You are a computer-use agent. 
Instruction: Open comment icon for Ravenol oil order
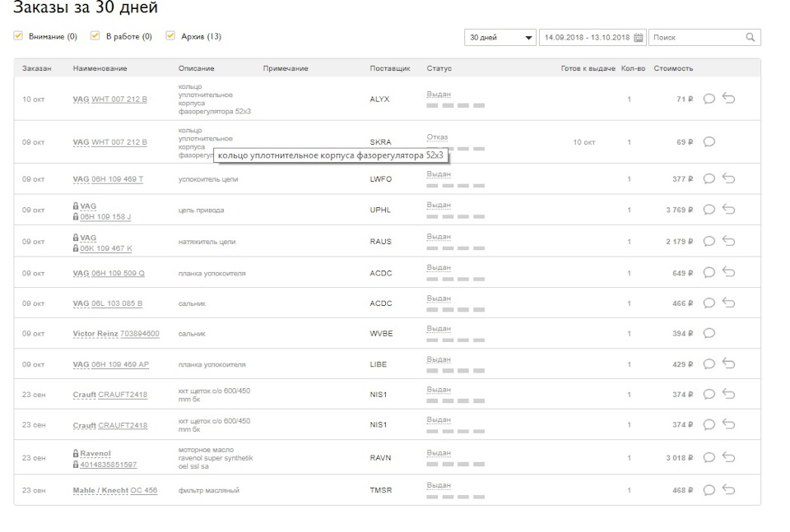[x=709, y=457]
